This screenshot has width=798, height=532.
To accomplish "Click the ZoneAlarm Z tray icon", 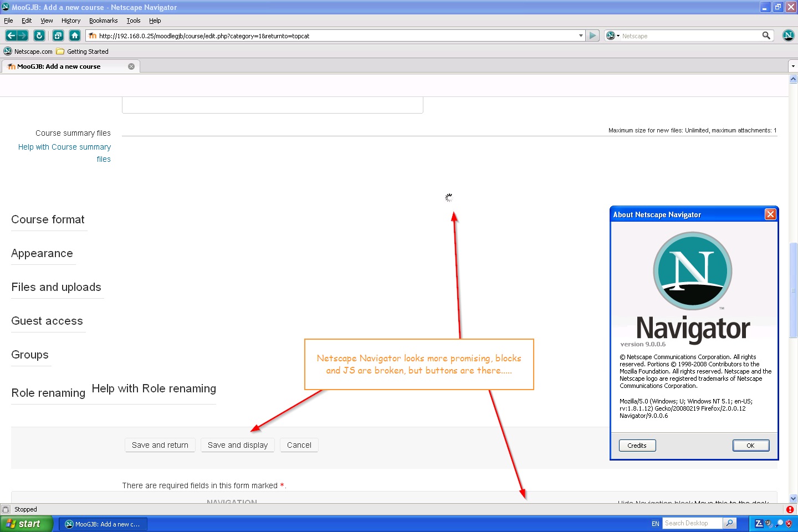I will [x=759, y=524].
